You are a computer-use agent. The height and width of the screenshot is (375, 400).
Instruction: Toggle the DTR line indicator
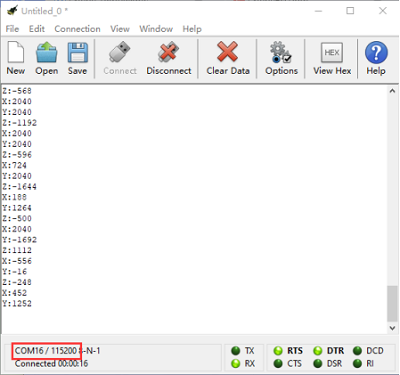tap(318, 351)
